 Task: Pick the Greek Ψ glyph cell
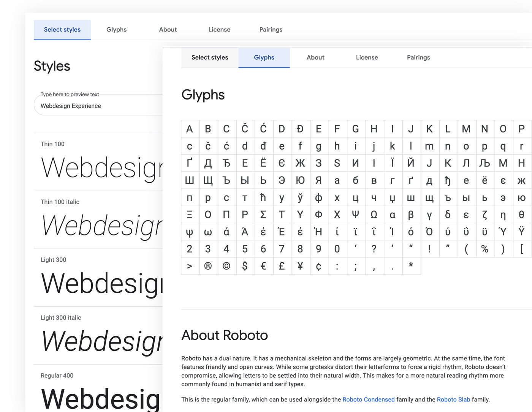355,215
